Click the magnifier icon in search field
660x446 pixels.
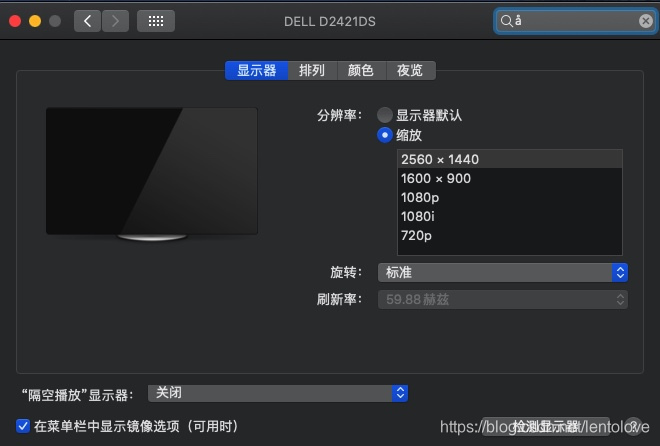(506, 21)
